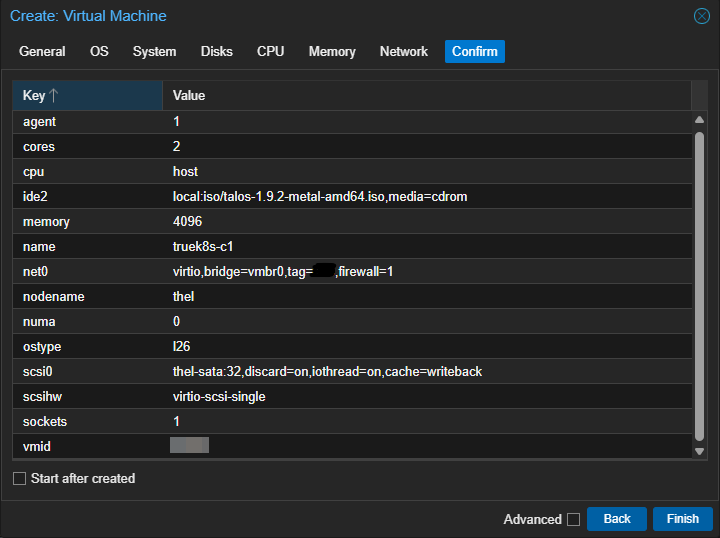Select the CPU tab
720x538 pixels.
pyautogui.click(x=270, y=52)
